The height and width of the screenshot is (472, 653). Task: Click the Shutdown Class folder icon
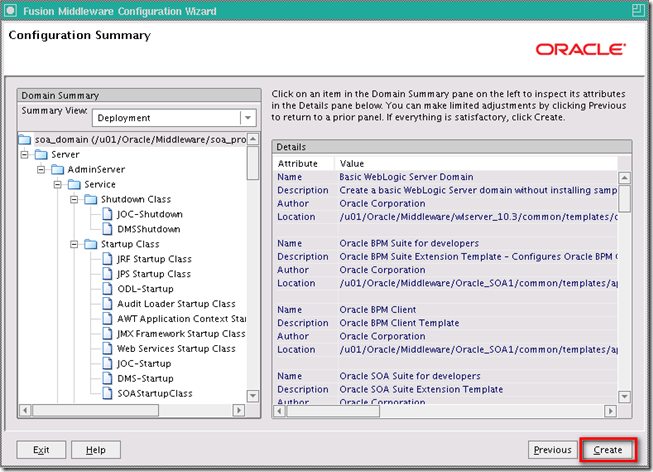(x=91, y=200)
